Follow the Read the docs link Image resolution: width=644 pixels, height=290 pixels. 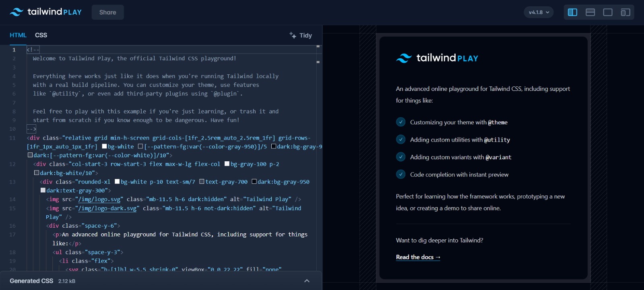point(418,257)
